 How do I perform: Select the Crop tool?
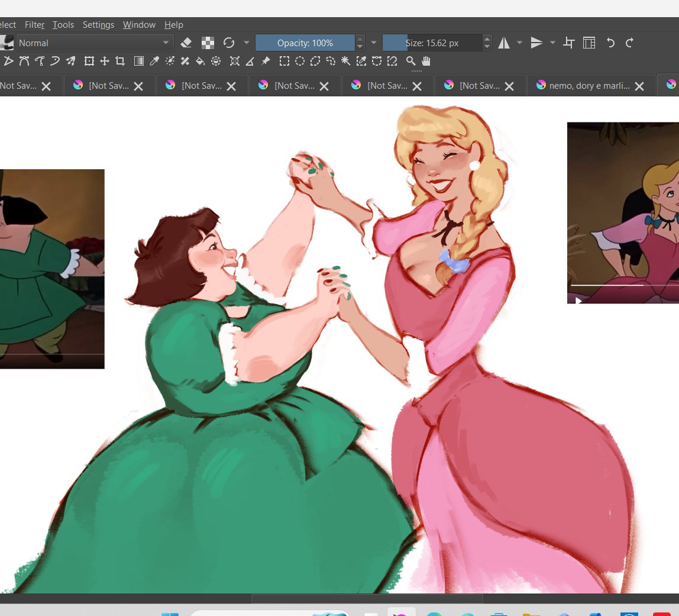pyautogui.click(x=120, y=61)
